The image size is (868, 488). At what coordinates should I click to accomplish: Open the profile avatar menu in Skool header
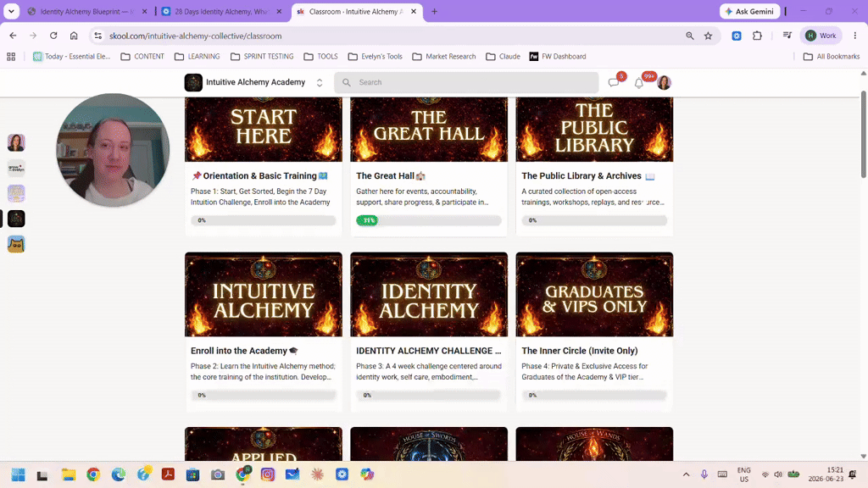click(664, 82)
